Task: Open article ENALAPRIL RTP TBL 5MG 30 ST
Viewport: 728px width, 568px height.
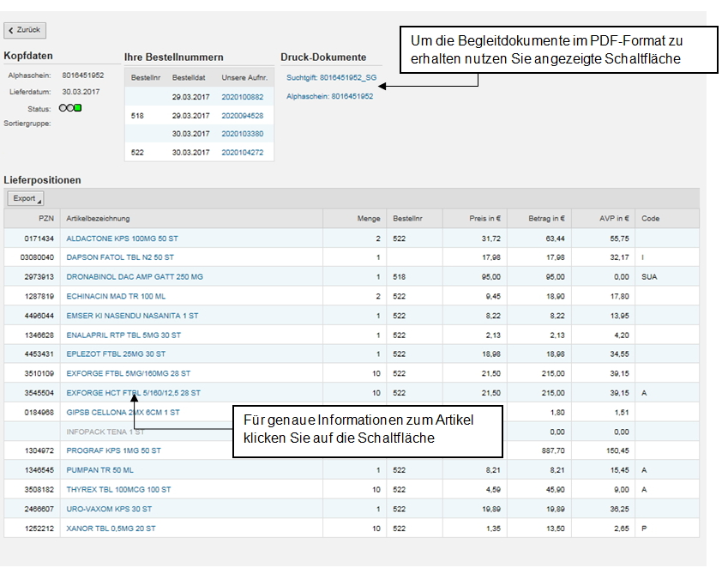Action: pos(123,335)
